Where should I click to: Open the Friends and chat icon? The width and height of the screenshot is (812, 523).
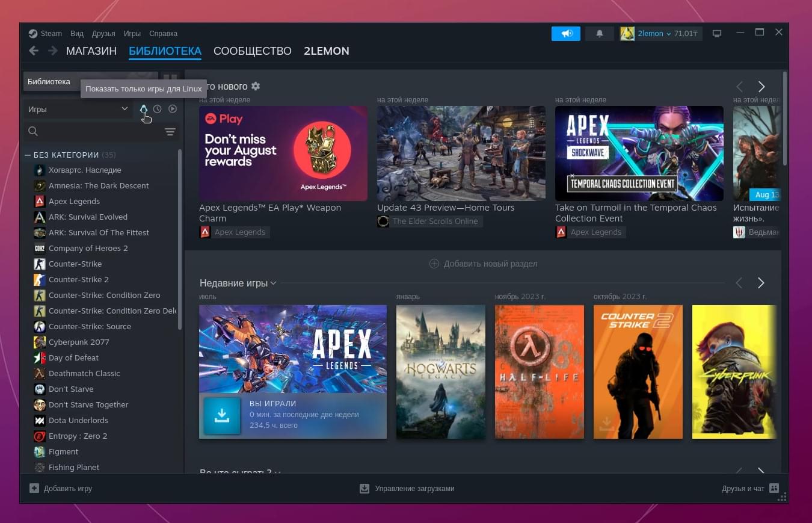pyautogui.click(x=774, y=489)
